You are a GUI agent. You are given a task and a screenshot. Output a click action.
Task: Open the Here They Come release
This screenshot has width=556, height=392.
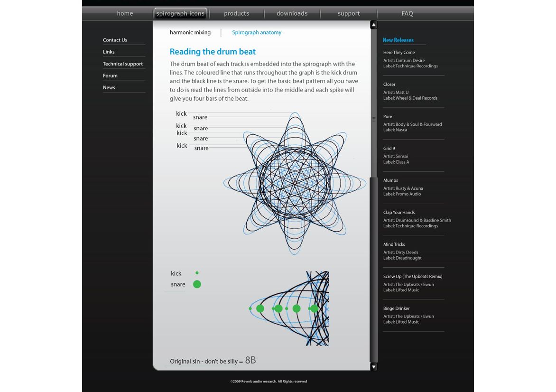pos(399,53)
